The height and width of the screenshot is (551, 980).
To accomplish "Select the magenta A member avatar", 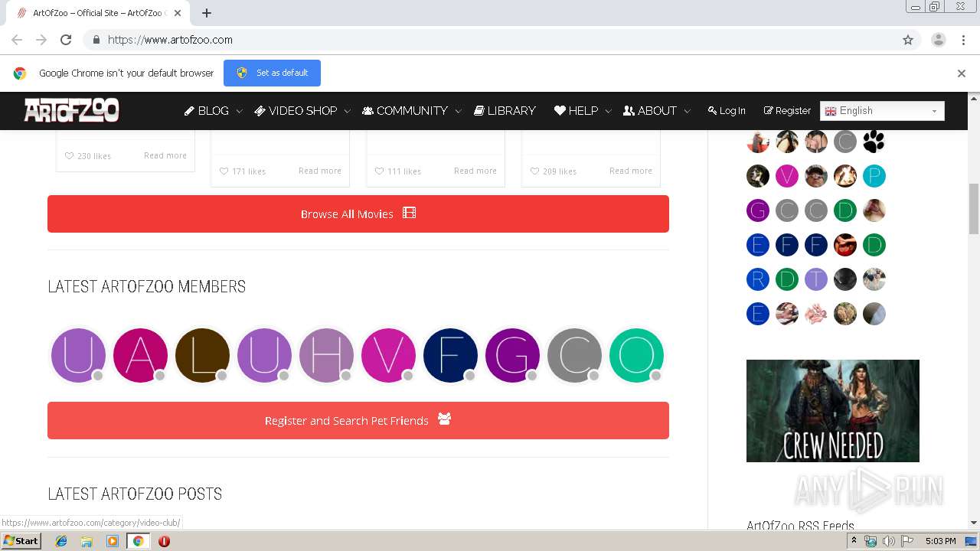I will (x=140, y=355).
